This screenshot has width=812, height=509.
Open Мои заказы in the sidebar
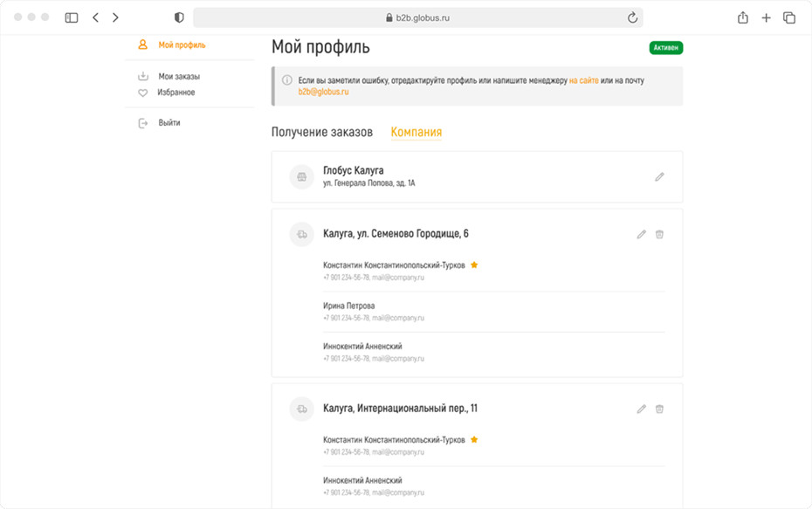179,77
